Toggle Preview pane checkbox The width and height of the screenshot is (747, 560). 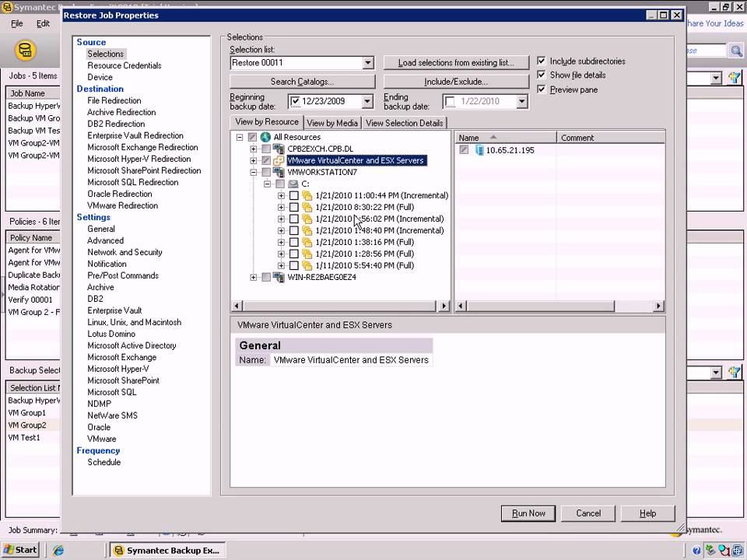tap(542, 89)
